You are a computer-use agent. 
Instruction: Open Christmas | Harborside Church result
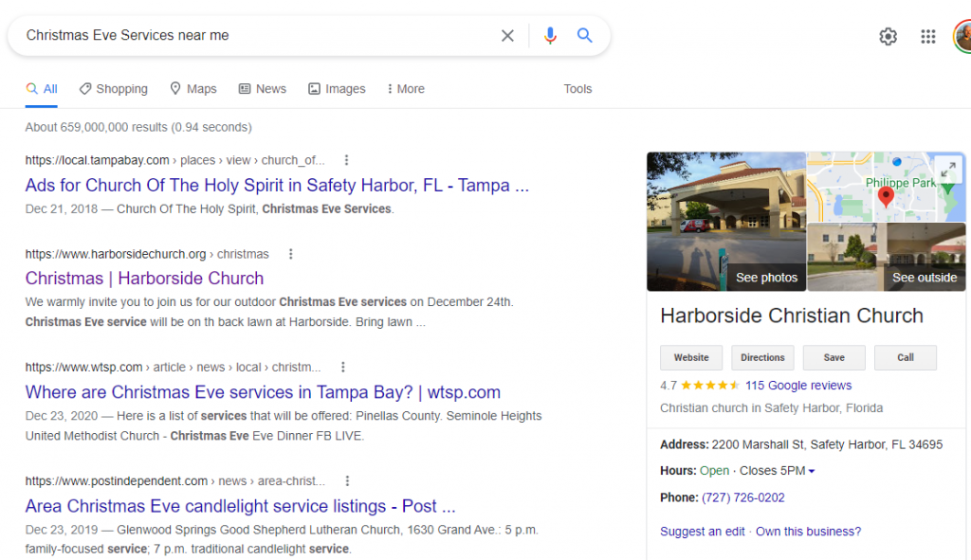point(144,279)
